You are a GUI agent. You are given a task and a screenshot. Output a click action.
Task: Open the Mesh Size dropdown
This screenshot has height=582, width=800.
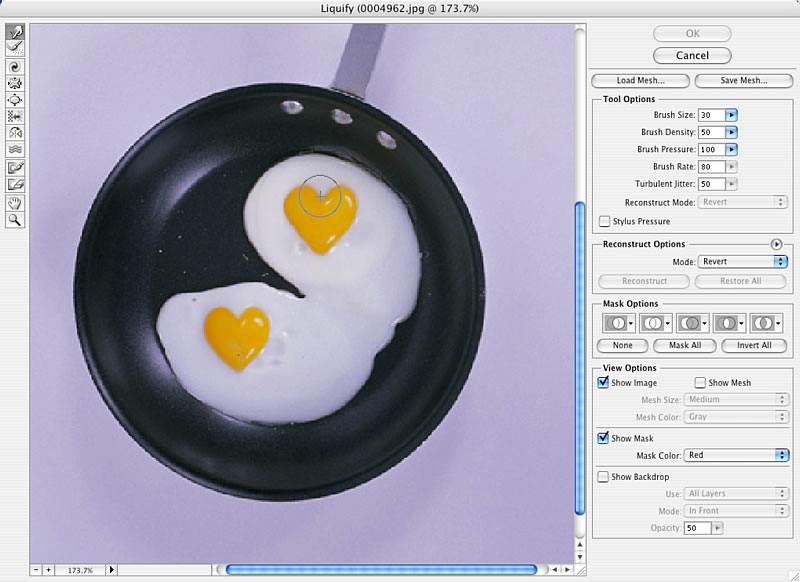[x=736, y=399]
